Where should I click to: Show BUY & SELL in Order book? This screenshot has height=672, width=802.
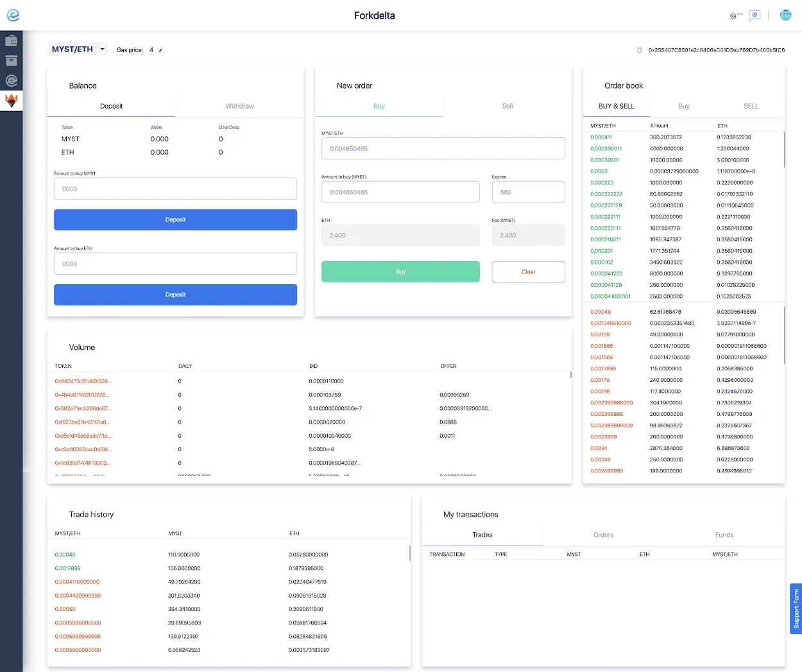click(617, 106)
